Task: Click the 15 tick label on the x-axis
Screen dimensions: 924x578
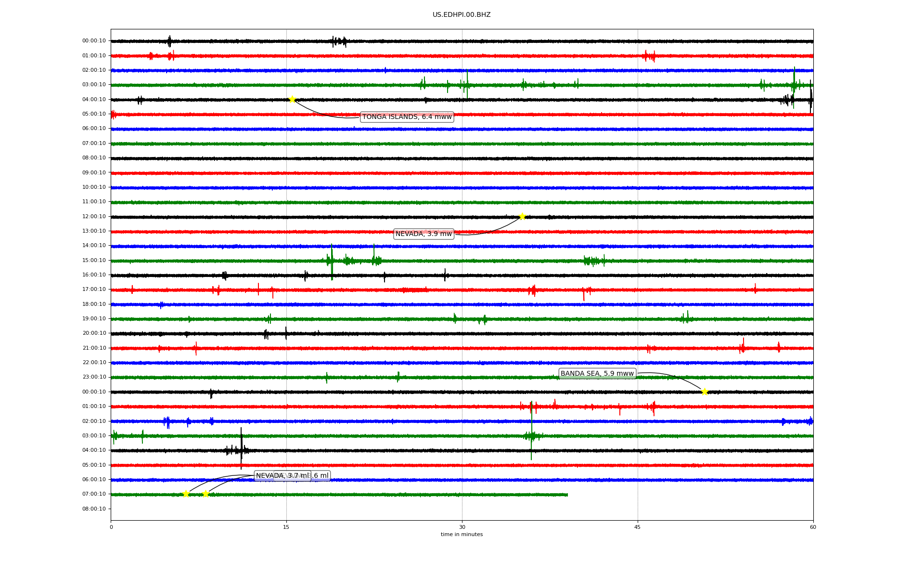Action: [286, 527]
